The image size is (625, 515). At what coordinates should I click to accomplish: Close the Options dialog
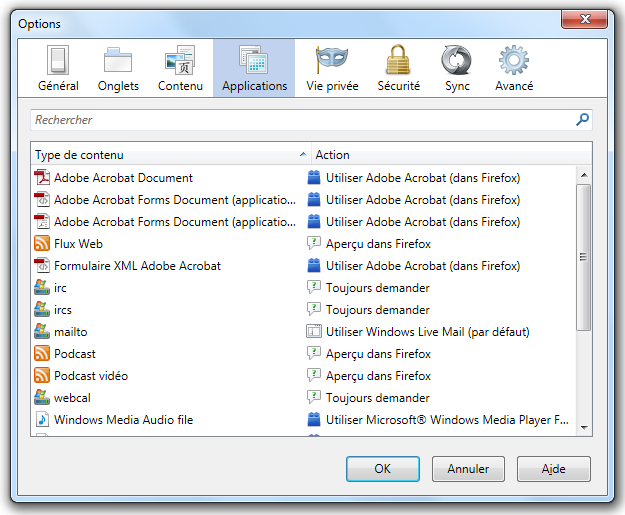click(x=584, y=19)
